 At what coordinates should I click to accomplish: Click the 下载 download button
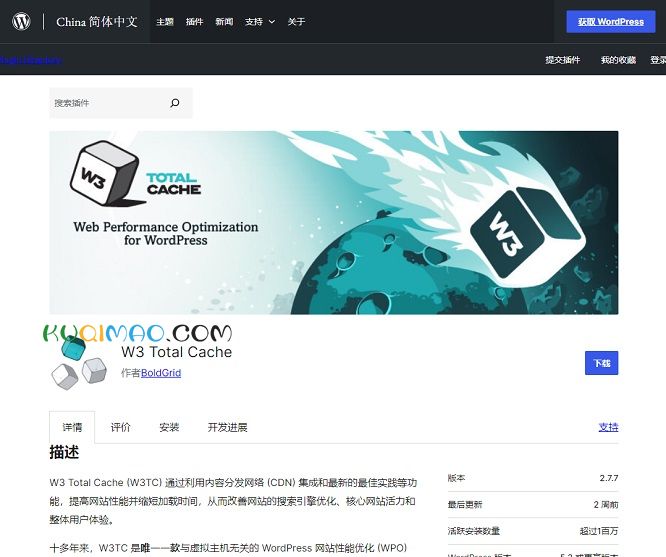601,363
